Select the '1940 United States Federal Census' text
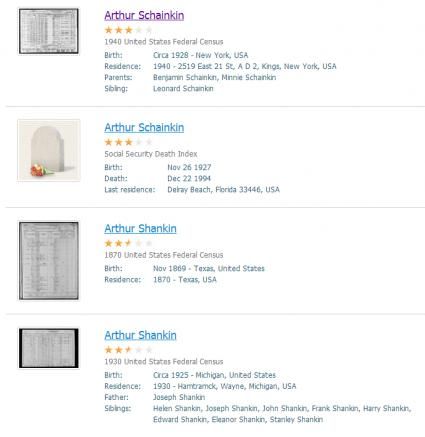Viewport: 425px width, 437px height. point(164,42)
